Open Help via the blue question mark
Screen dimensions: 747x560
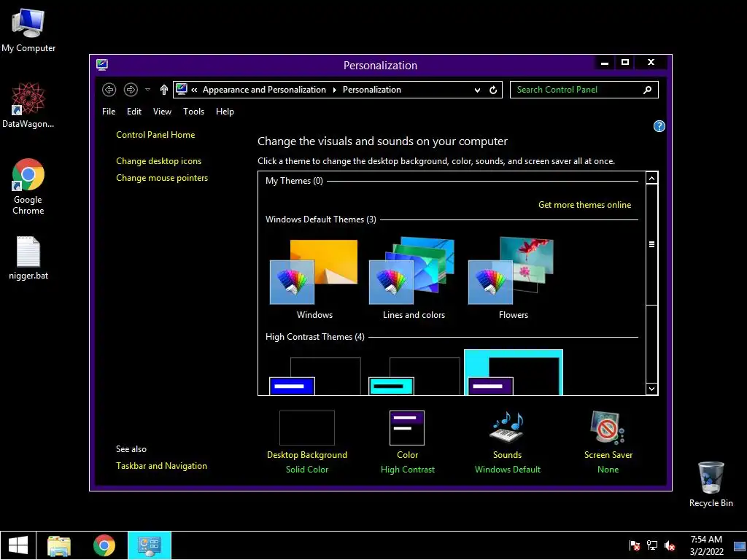tap(659, 126)
